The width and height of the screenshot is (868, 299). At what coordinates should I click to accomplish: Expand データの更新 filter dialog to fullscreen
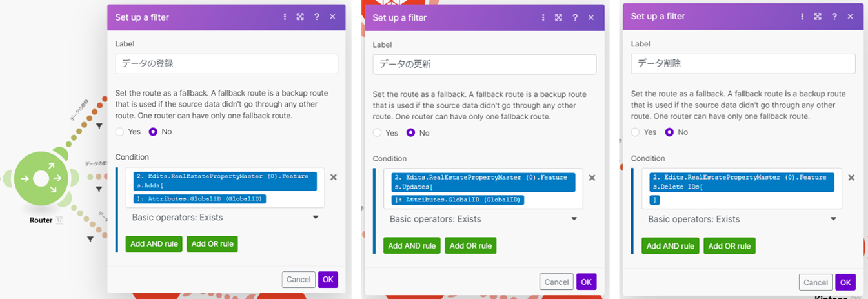click(x=559, y=18)
